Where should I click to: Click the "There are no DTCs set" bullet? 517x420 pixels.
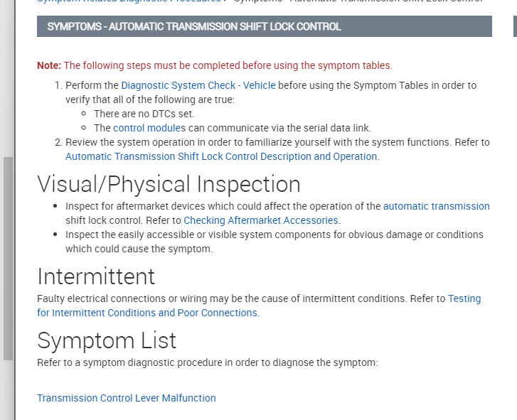click(x=144, y=114)
